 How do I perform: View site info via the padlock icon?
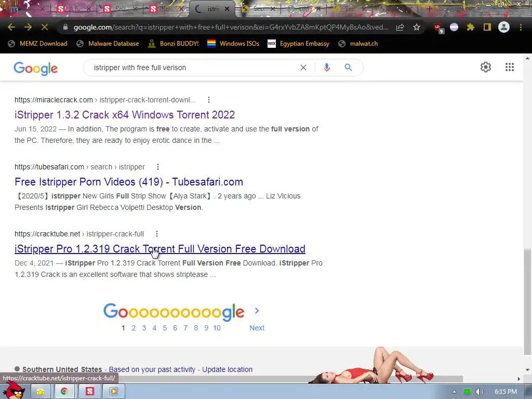[65, 27]
